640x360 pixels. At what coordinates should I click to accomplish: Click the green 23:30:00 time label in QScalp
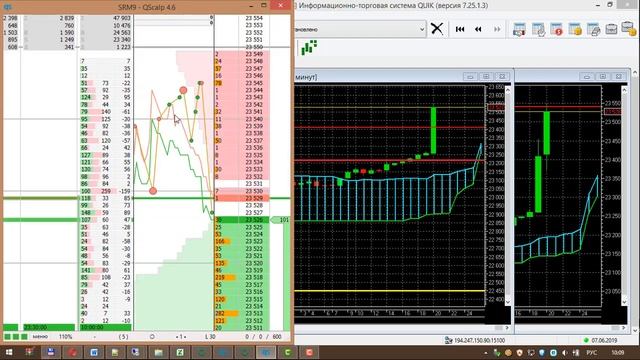click(49, 327)
